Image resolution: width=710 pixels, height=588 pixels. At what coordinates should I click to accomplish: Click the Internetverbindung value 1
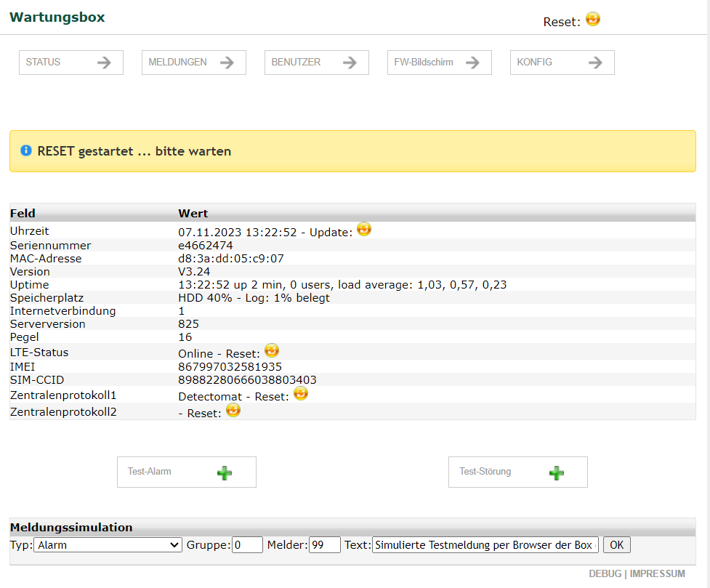point(182,311)
